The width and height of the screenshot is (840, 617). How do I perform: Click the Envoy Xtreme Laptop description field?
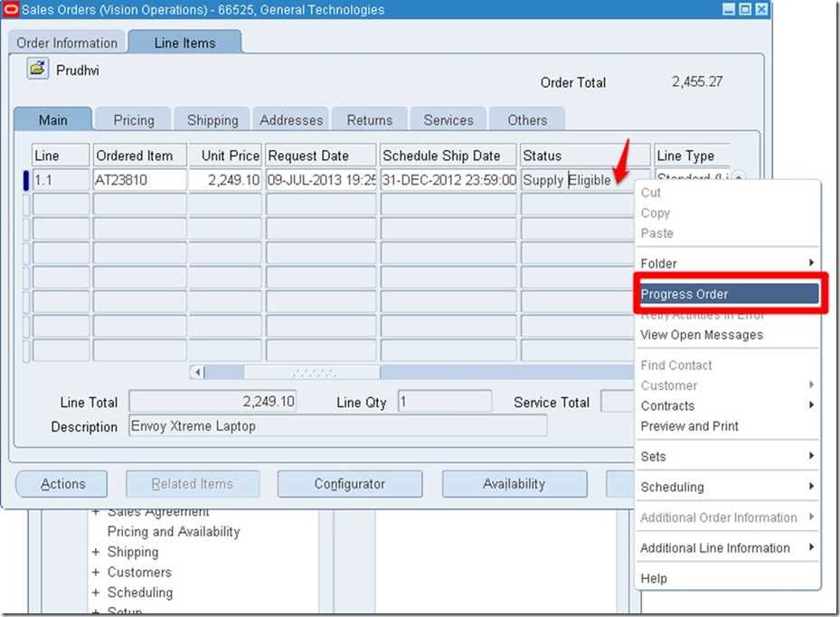pos(337,426)
